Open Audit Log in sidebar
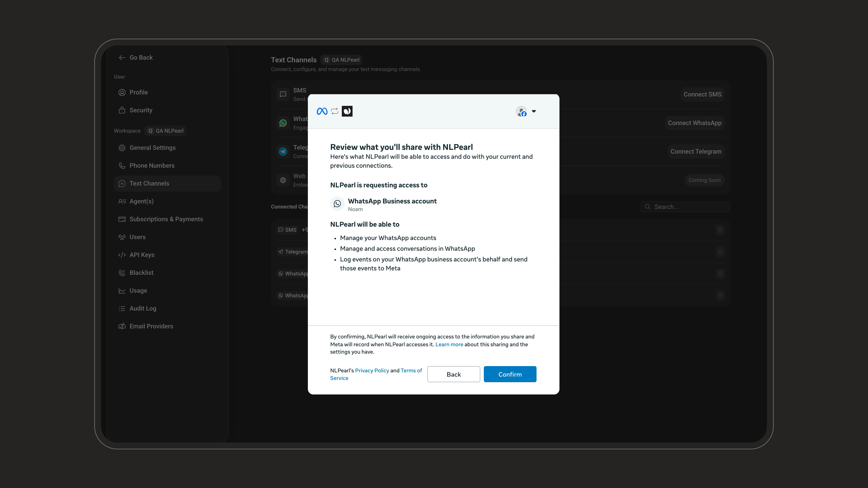The height and width of the screenshot is (488, 868). (x=167, y=308)
